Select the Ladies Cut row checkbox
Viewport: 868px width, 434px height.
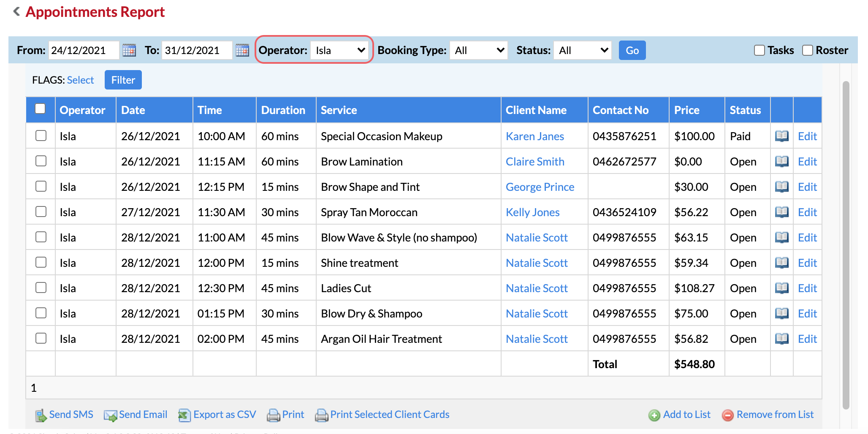coord(41,288)
